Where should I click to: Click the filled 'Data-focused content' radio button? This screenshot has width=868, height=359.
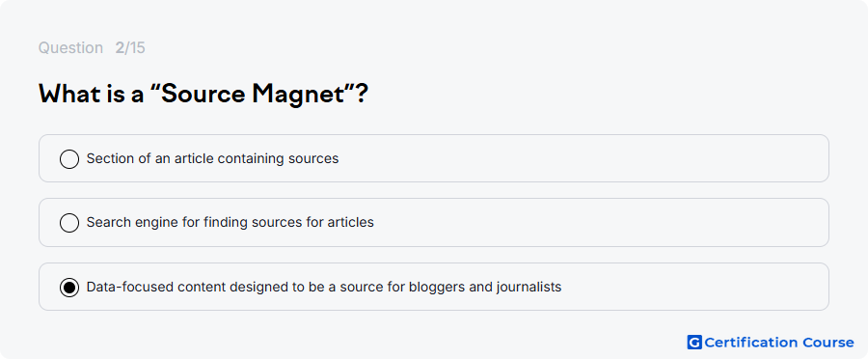point(69,287)
